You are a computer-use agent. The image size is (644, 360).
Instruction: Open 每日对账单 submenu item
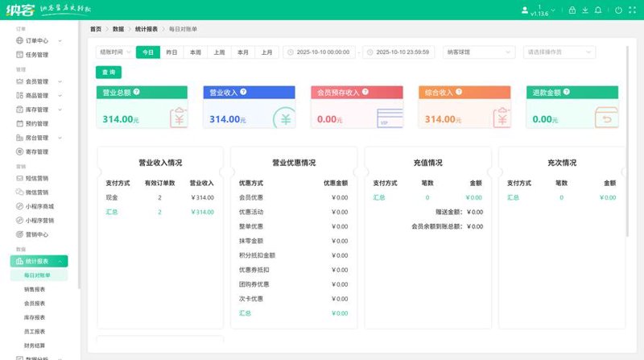(x=39, y=275)
